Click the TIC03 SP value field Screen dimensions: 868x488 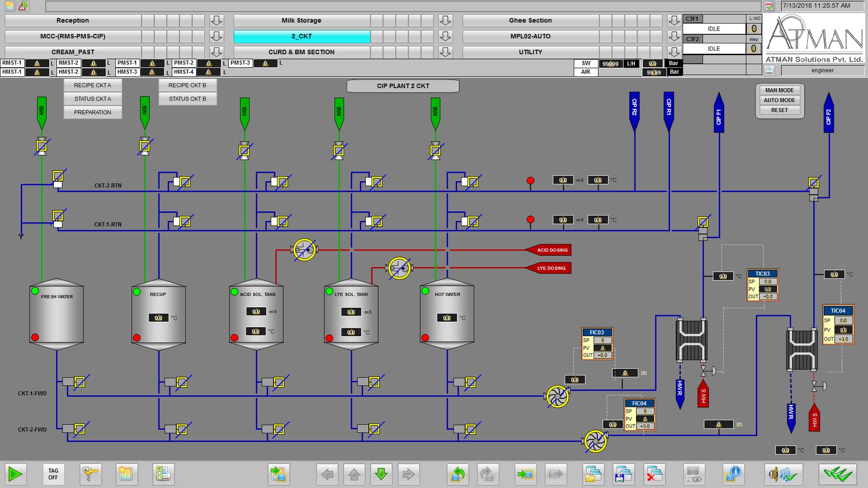pyautogui.click(x=768, y=281)
